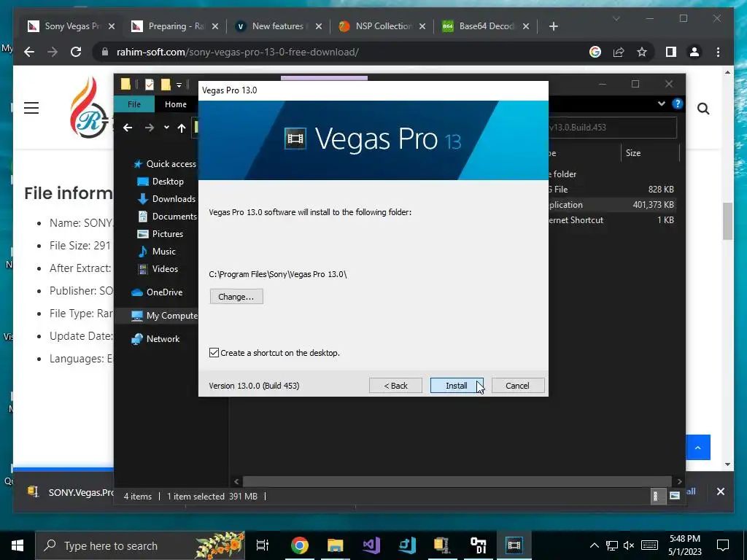Viewport: 747px width, 560px height.
Task: Click the Chrome address bar URL
Action: pos(238,52)
